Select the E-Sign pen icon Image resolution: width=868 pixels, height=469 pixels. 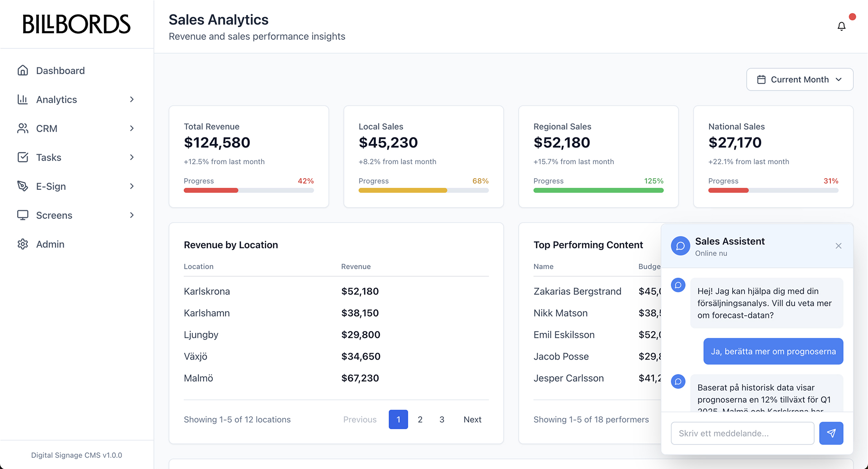click(23, 186)
